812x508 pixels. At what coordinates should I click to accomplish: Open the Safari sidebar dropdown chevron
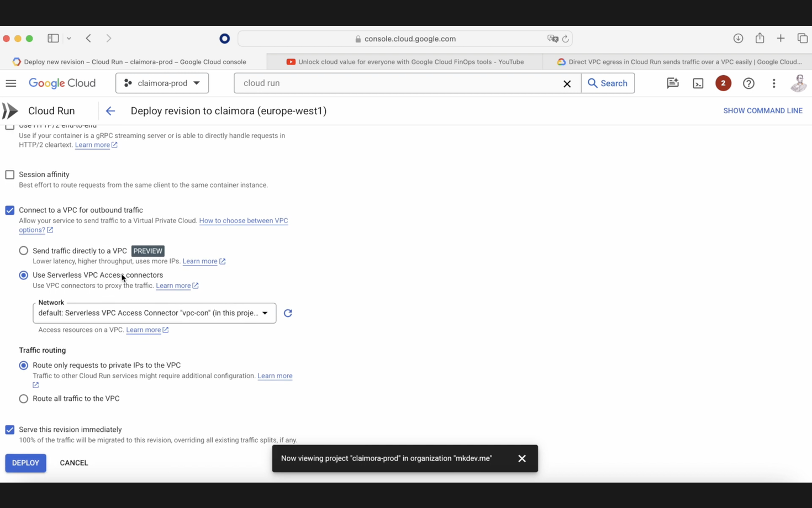(69, 39)
